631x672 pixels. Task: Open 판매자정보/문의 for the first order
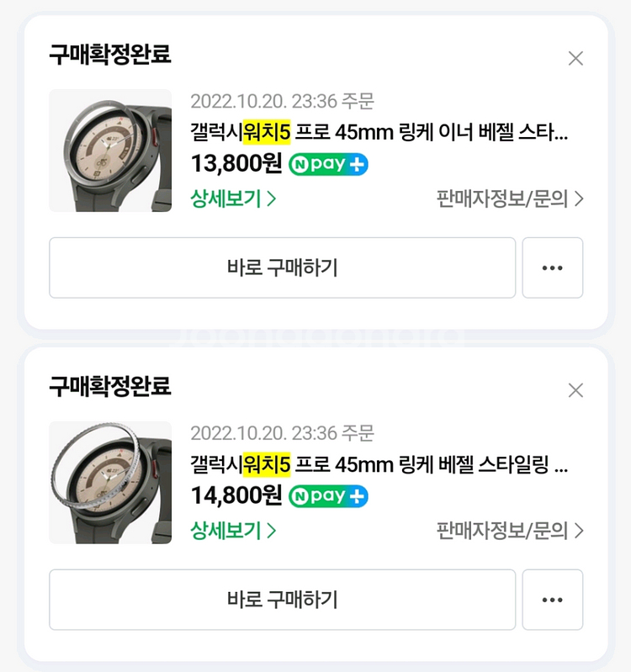click(510, 199)
